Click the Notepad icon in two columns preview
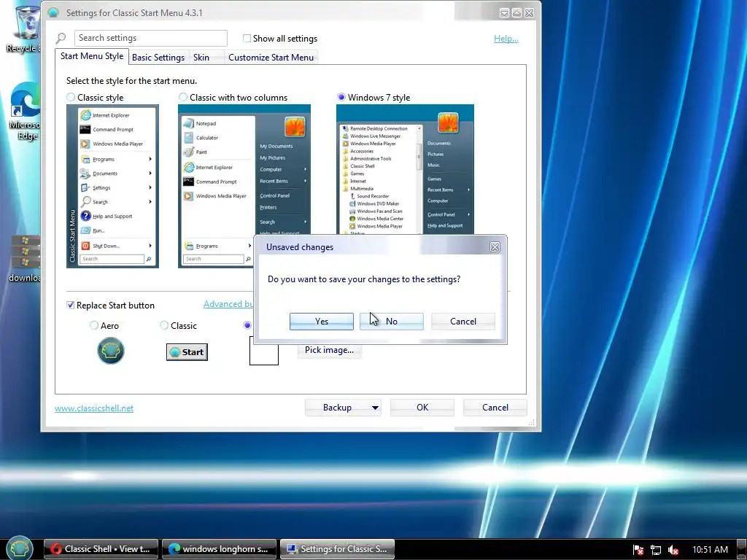The height and width of the screenshot is (560, 747). tap(189, 122)
